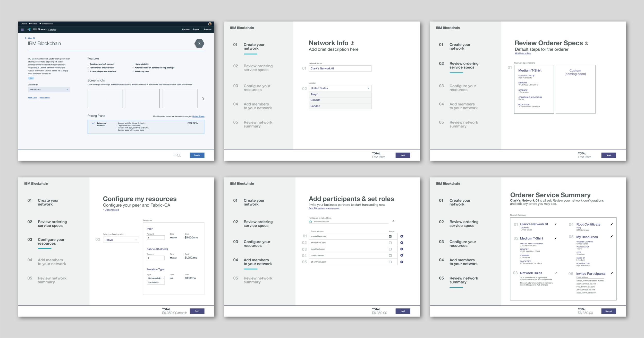The image size is (644, 338).
Task: Click Submit on the Orderer Service Summary screen
Action: point(609,311)
